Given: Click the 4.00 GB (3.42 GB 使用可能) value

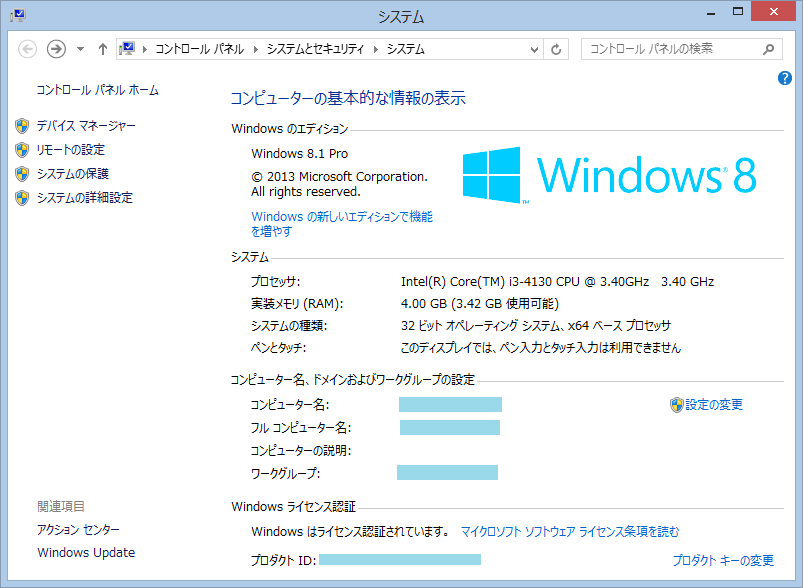Looking at the screenshot, I should pyautogui.click(x=480, y=304).
